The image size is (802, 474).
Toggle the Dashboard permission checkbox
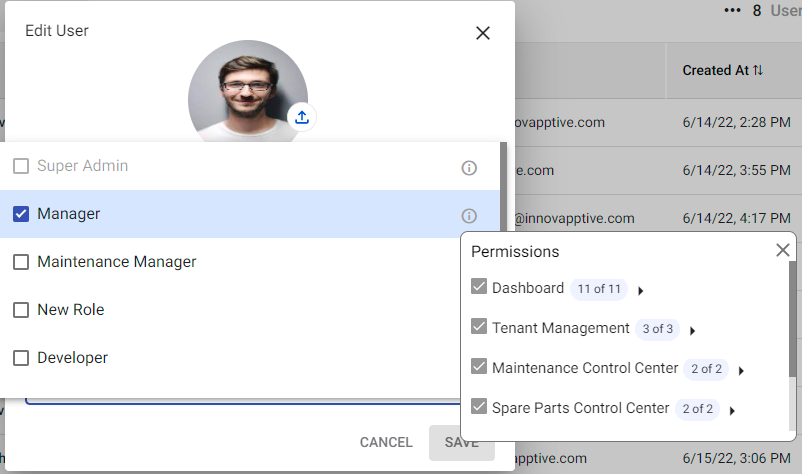pyautogui.click(x=479, y=288)
